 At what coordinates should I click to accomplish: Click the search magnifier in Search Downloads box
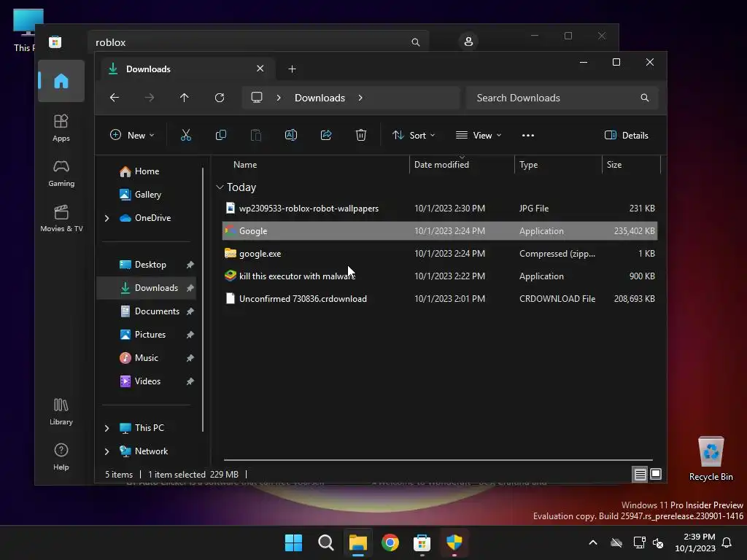(x=645, y=98)
